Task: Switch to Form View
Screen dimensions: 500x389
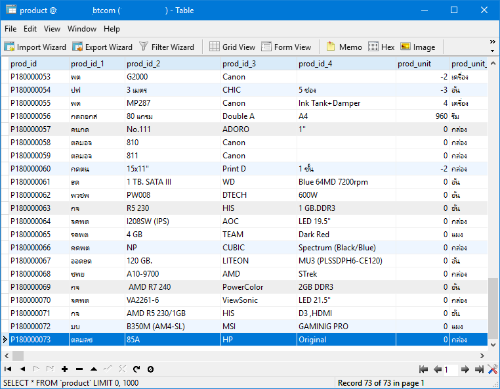Action: [286, 47]
